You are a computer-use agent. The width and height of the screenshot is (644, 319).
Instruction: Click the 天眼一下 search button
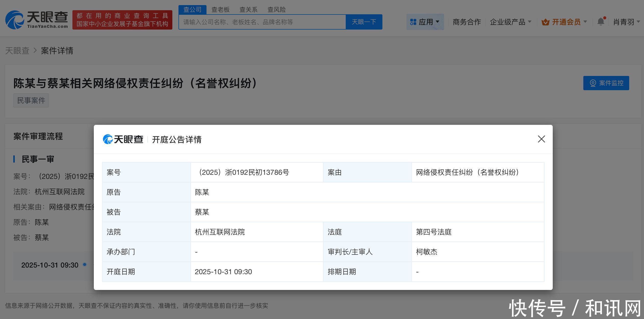click(364, 22)
